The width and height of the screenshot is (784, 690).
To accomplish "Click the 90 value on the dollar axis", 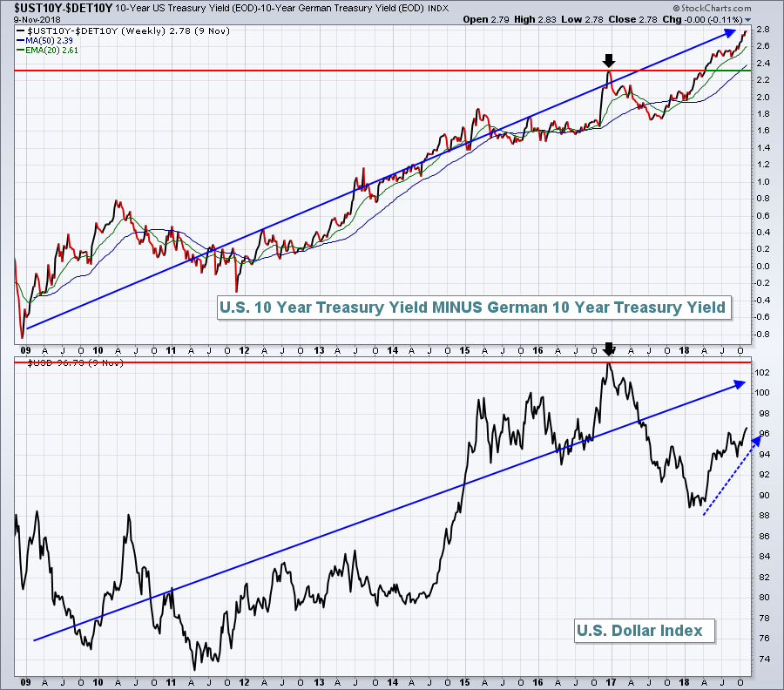I will tap(765, 496).
